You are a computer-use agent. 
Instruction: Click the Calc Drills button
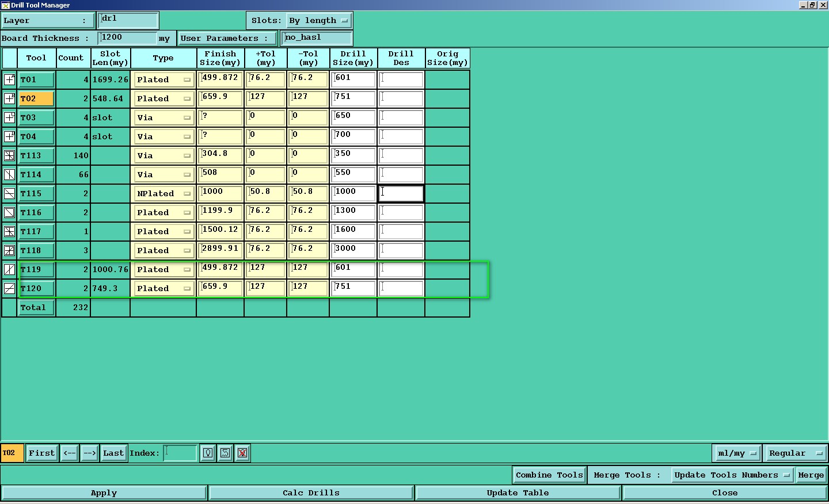click(311, 492)
